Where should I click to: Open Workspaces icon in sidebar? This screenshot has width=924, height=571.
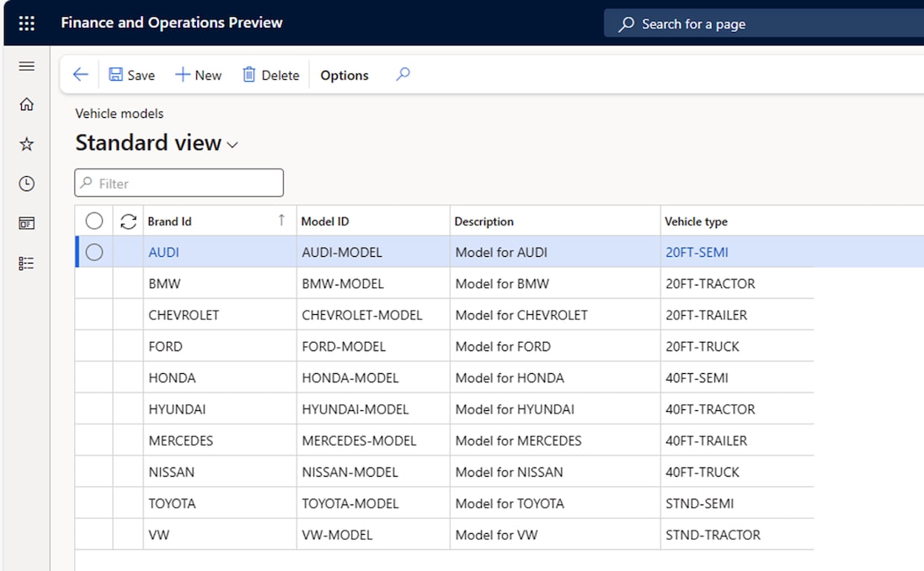(x=26, y=223)
